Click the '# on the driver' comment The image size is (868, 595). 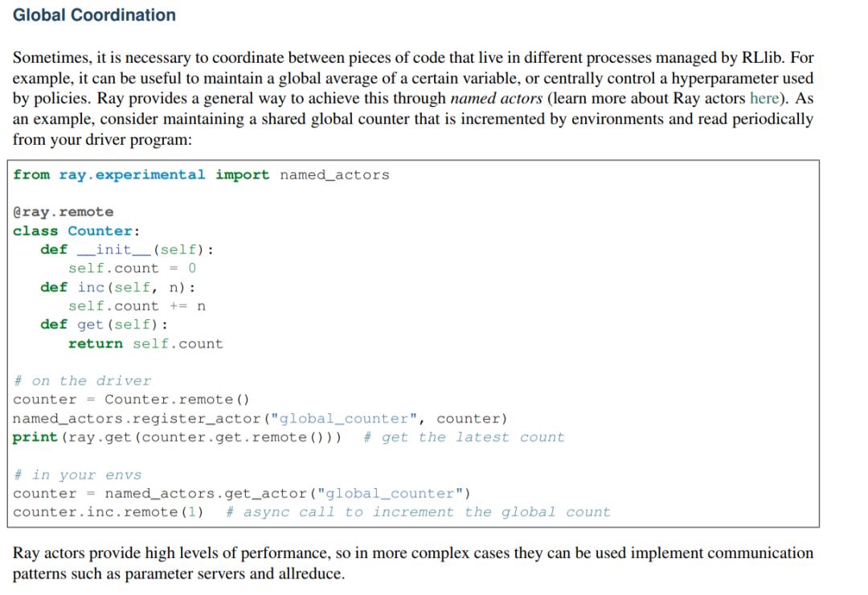pyautogui.click(x=82, y=381)
